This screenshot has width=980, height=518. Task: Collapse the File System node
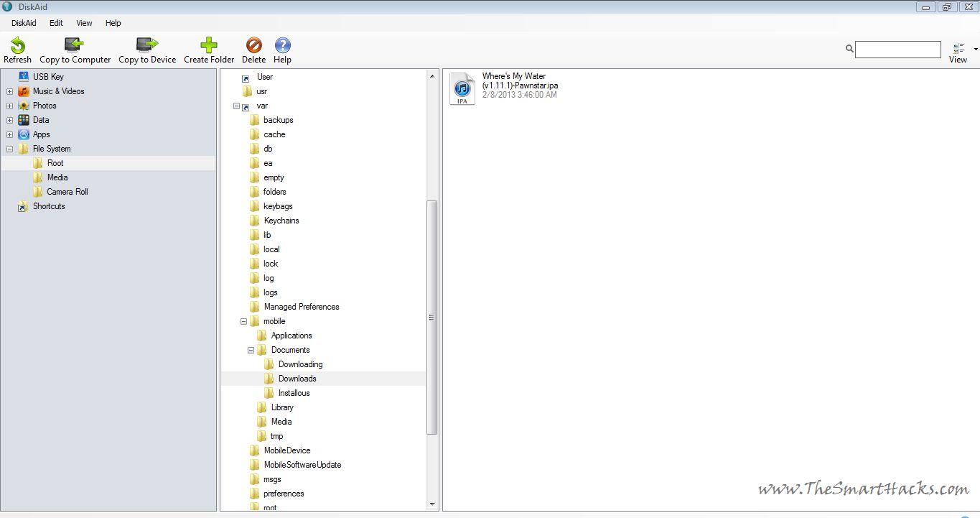(x=9, y=149)
